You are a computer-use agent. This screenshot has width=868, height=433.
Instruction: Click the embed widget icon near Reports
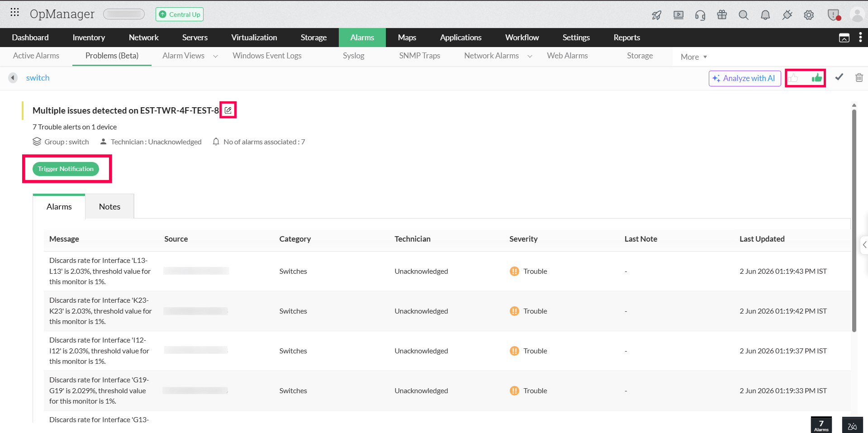pyautogui.click(x=844, y=38)
